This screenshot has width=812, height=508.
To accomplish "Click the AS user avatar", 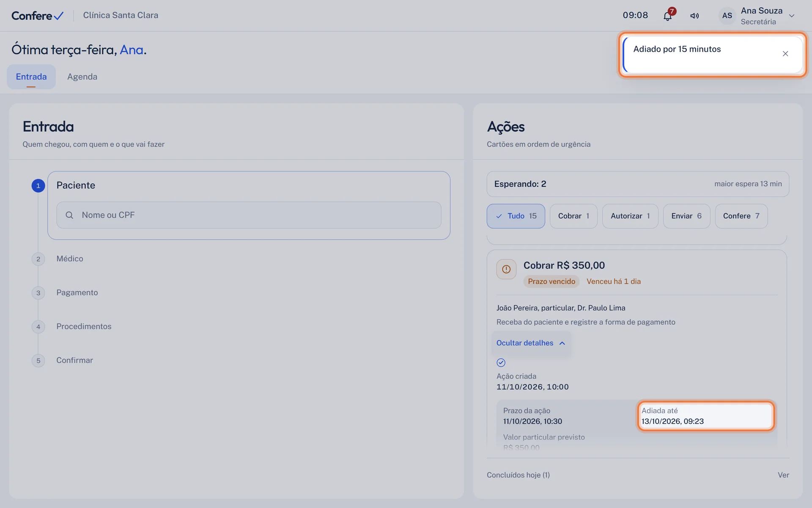I will (727, 16).
